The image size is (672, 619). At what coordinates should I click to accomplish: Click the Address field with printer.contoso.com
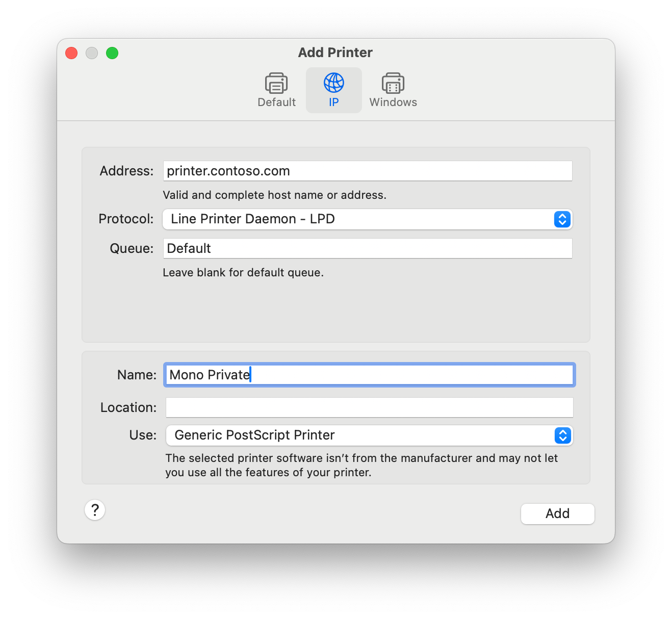pos(367,171)
